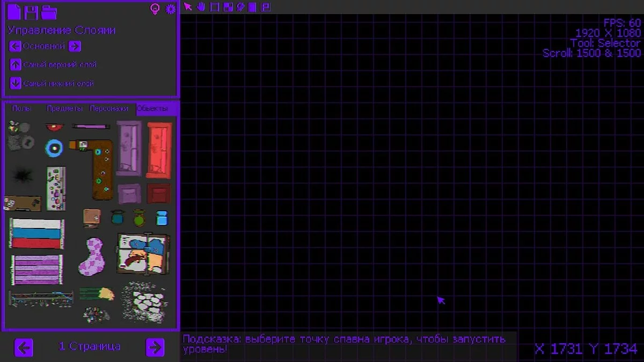Switch to next layer after Основной
The width and height of the screenshot is (644, 362).
point(75,46)
